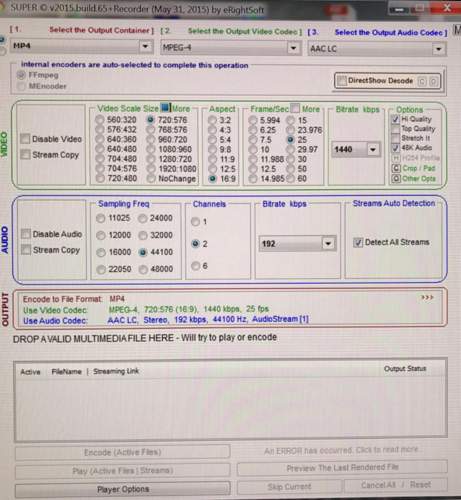Click the Player Options button

point(123,489)
